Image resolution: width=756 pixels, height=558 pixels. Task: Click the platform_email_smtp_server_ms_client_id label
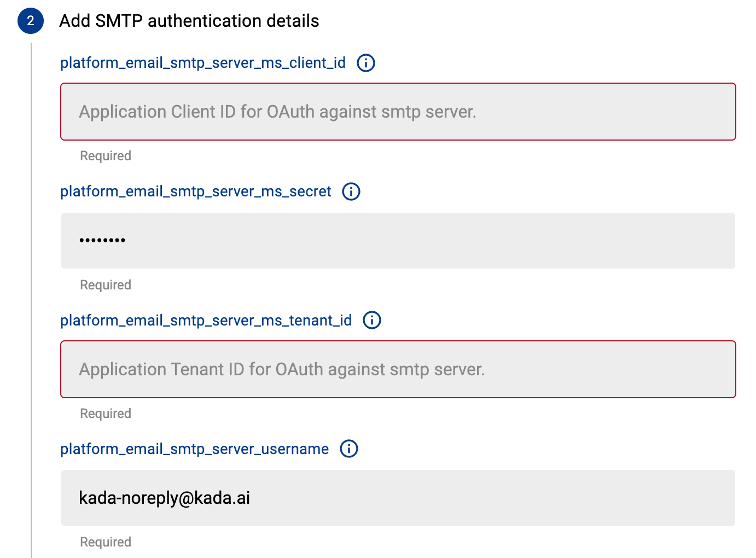point(203,63)
